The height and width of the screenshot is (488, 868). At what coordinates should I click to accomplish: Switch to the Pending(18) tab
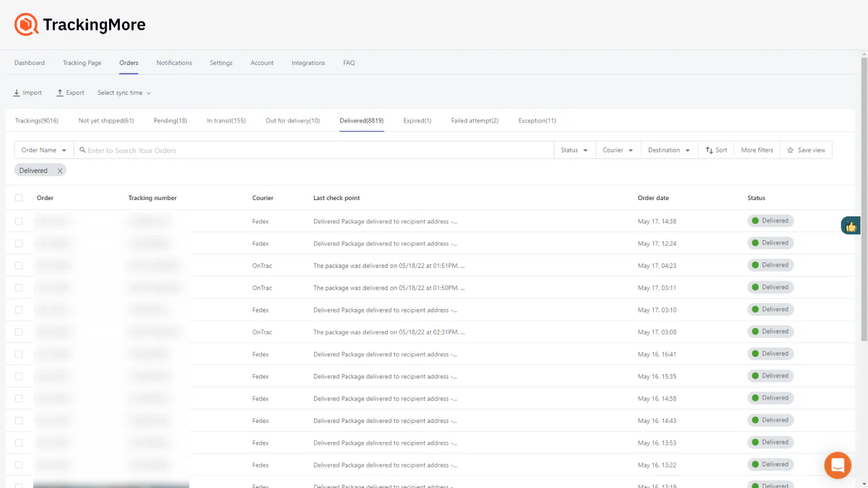170,121
